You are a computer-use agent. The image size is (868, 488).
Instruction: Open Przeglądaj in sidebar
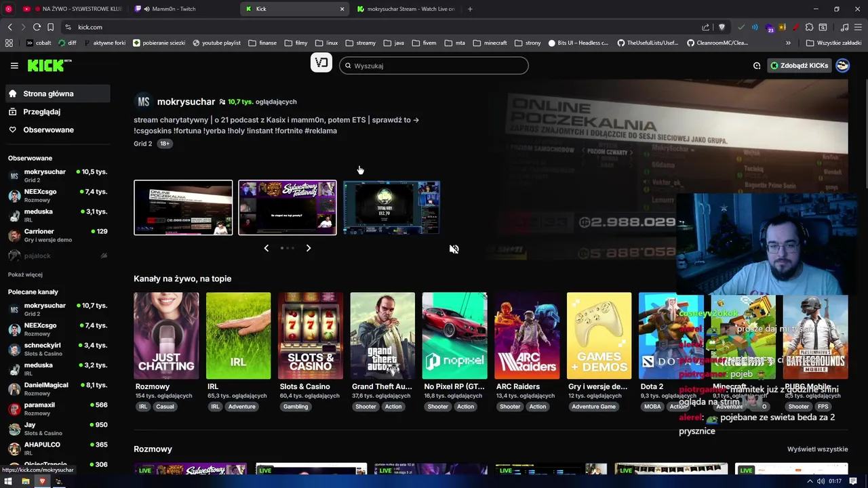coord(58,112)
